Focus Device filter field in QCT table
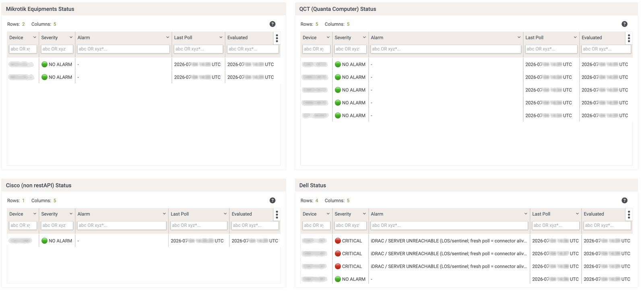 point(316,49)
